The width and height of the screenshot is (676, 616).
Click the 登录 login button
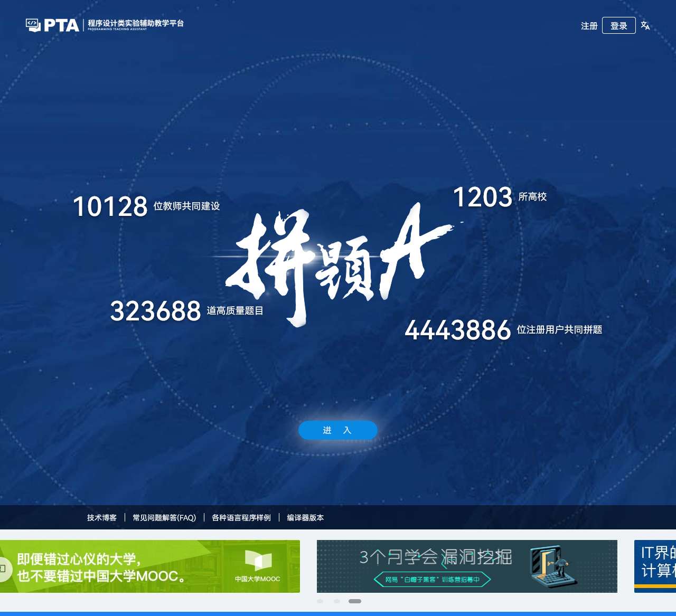618,25
